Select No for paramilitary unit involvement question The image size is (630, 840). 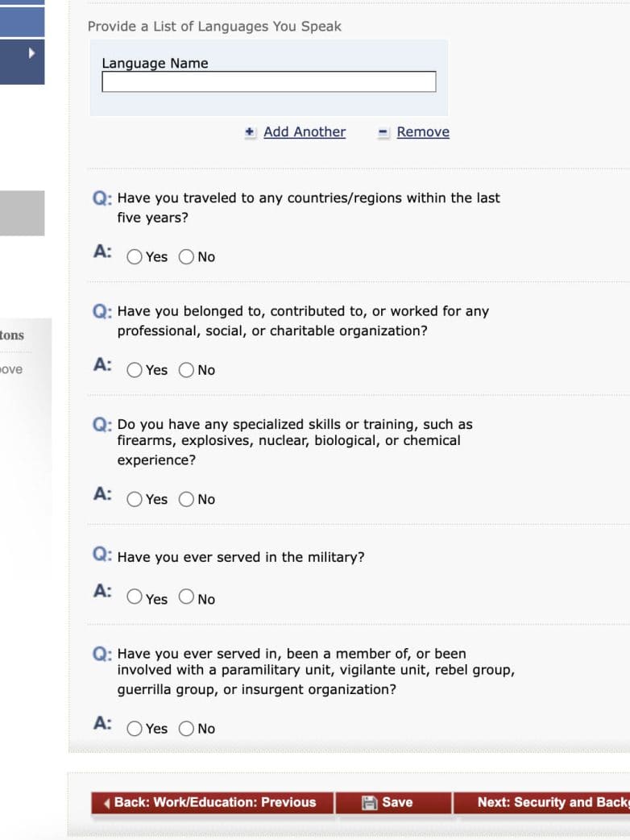click(x=186, y=729)
